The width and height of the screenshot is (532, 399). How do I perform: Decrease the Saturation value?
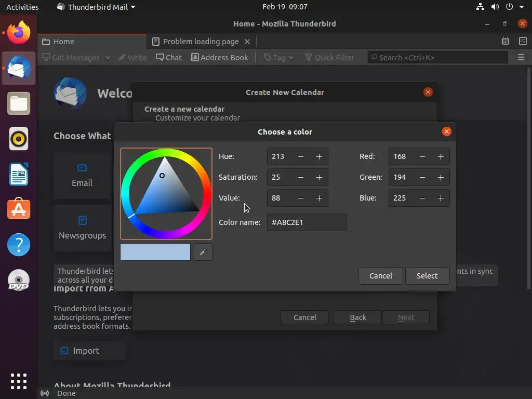[301, 177]
